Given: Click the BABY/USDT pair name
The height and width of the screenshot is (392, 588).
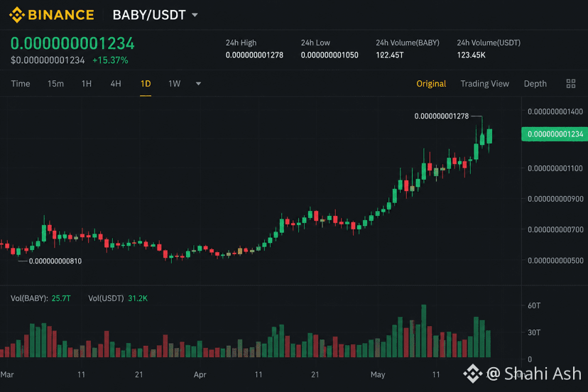Looking at the screenshot, I should (x=149, y=15).
